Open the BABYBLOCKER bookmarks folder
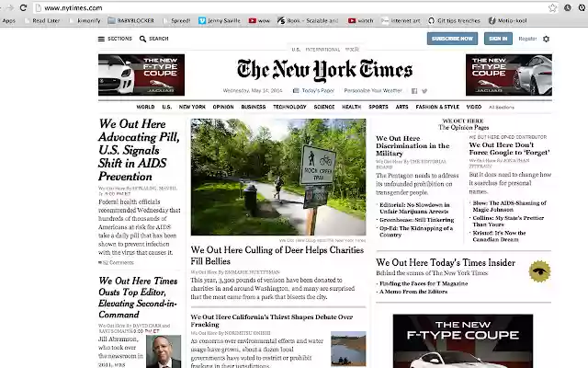 130,20
